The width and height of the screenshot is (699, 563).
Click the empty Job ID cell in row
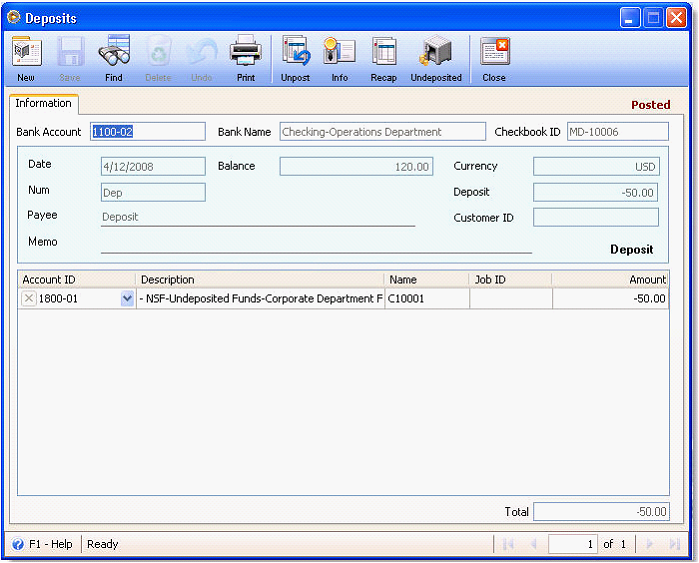pos(511,298)
